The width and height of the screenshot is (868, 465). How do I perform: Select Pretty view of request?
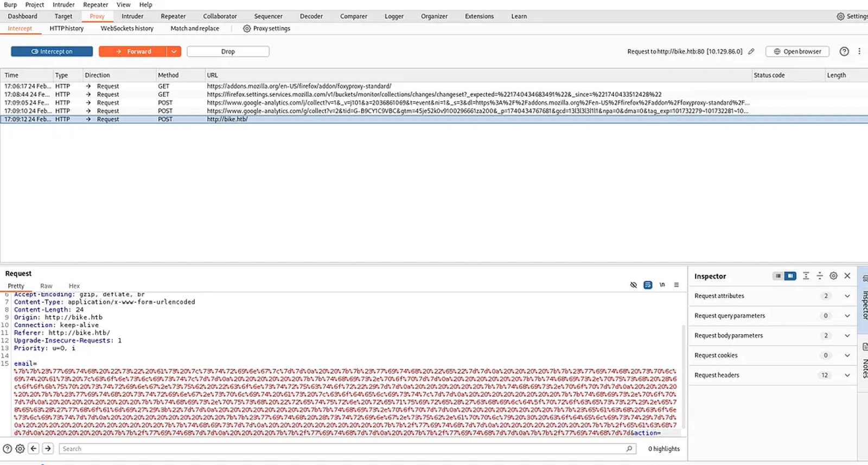16,286
